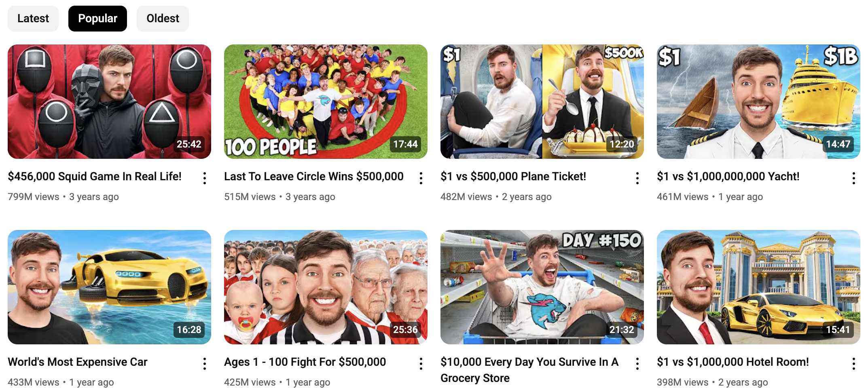The height and width of the screenshot is (388, 868).
Task: Open $10,000 Every Day You Survive title link
Action: (529, 370)
